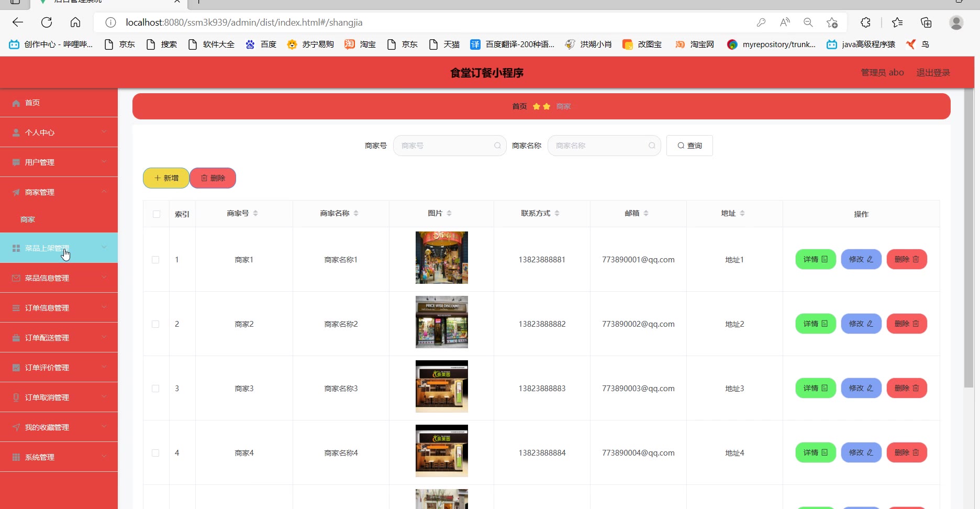Expand the 用户管理 sidebar menu
This screenshot has width=980, height=509.
pyautogui.click(x=59, y=162)
